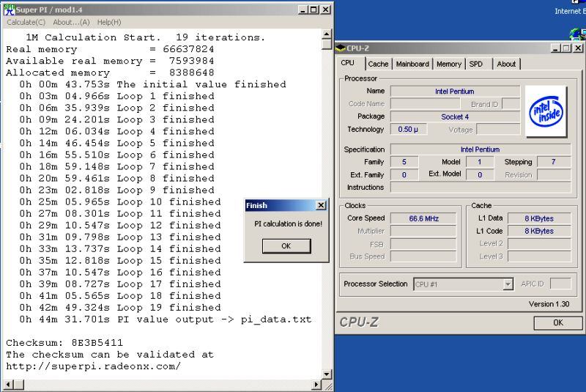Viewport: 586px width, 392px height.
Task: Minimize the Super PI window
Action: [303, 10]
